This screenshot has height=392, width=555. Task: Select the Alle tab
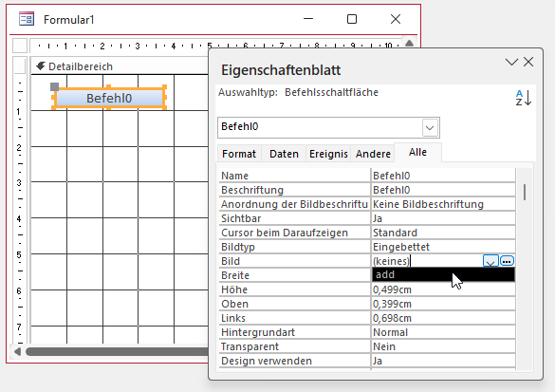[417, 152]
